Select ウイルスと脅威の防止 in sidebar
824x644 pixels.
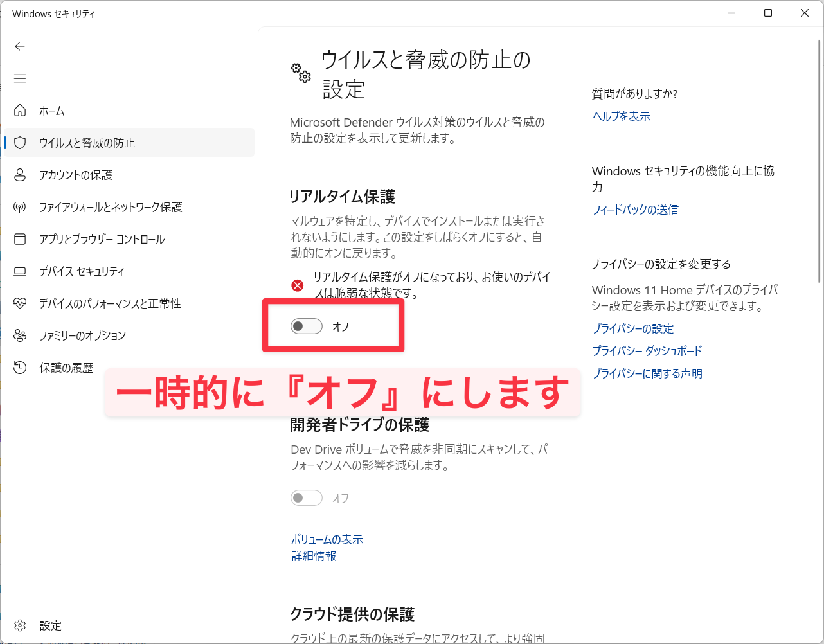129,143
